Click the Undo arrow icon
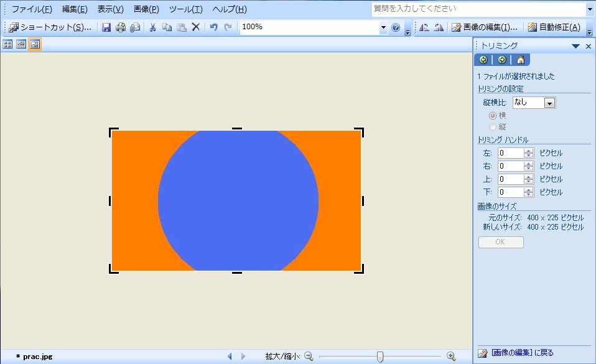596x364 pixels. 213,27
